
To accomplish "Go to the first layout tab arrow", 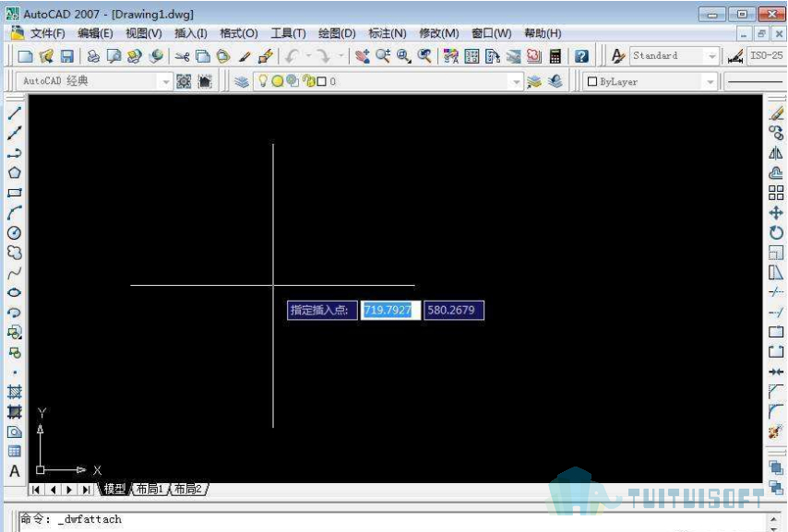I will click(x=35, y=490).
